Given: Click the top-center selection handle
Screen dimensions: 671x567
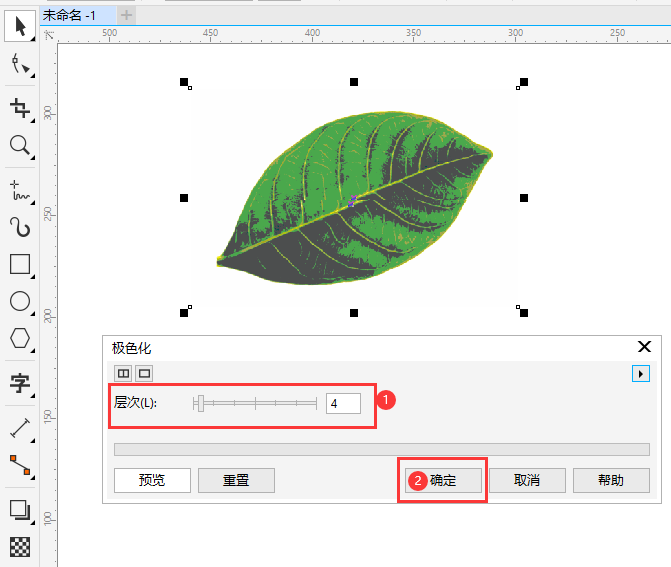Looking at the screenshot, I should [x=354, y=82].
